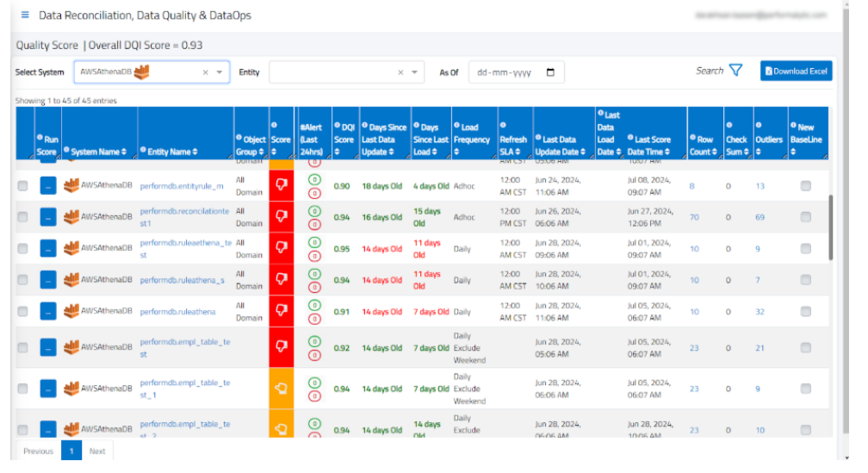Select page 1 in pagination
This screenshot has height=473, width=868.
(71, 451)
